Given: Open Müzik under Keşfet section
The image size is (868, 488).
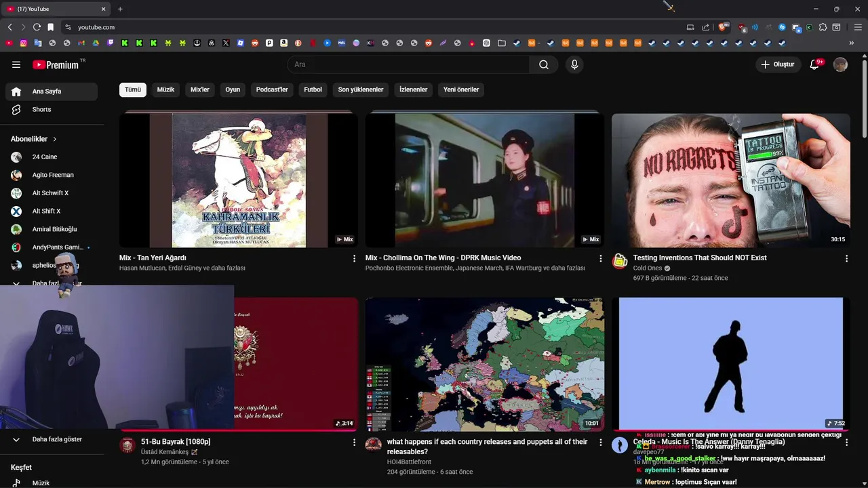Looking at the screenshot, I should (52, 483).
